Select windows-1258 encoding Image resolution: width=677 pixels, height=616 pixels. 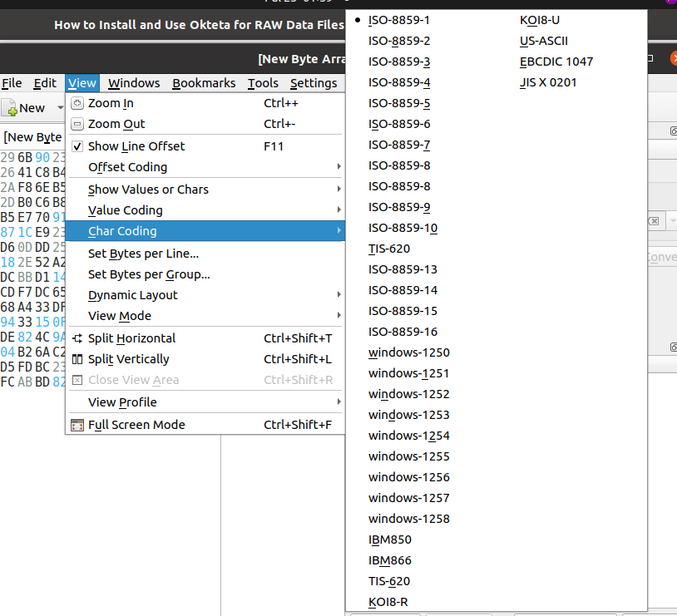409,519
